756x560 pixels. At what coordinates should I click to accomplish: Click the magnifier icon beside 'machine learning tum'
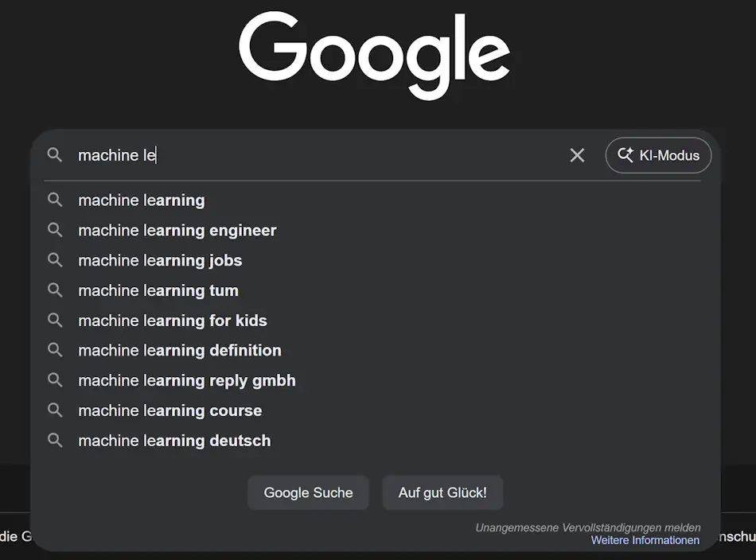[x=55, y=290]
